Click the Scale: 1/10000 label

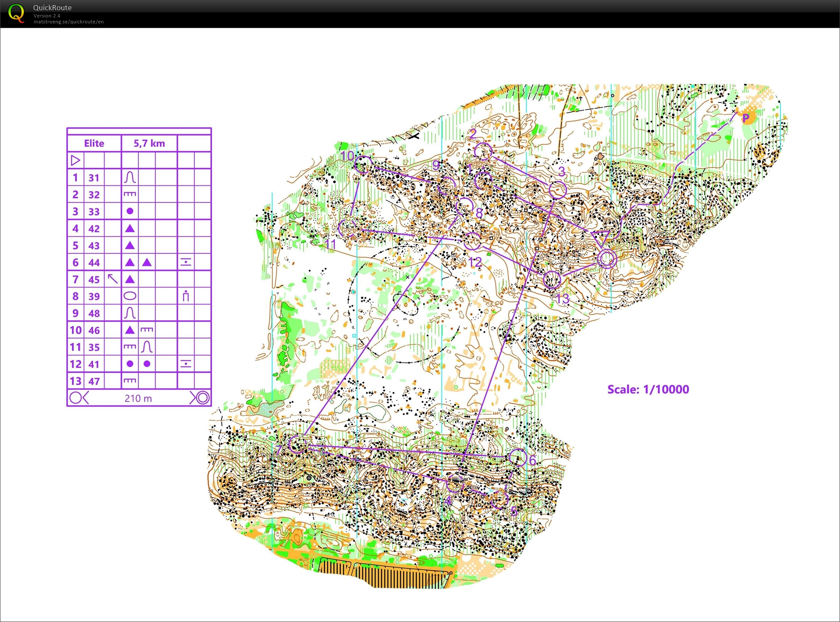click(648, 389)
